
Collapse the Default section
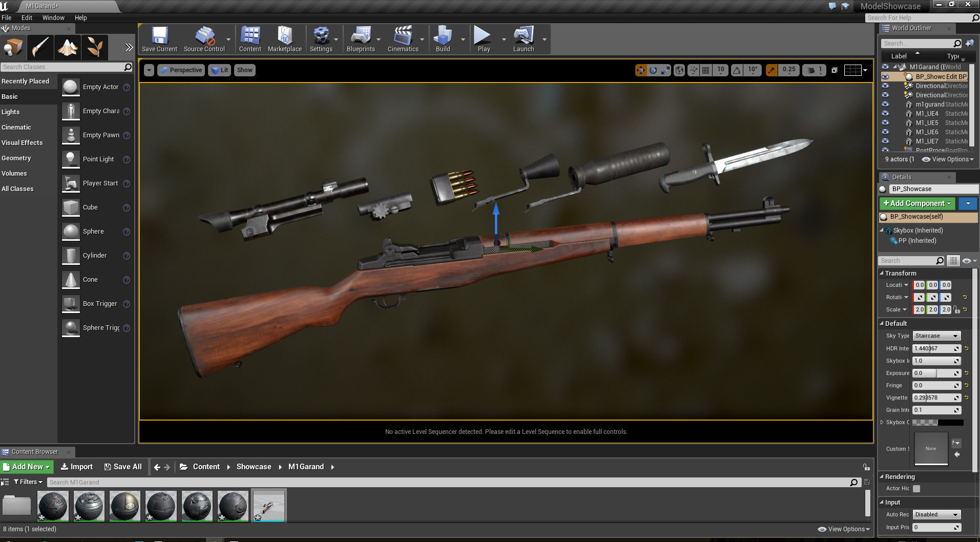click(x=882, y=324)
